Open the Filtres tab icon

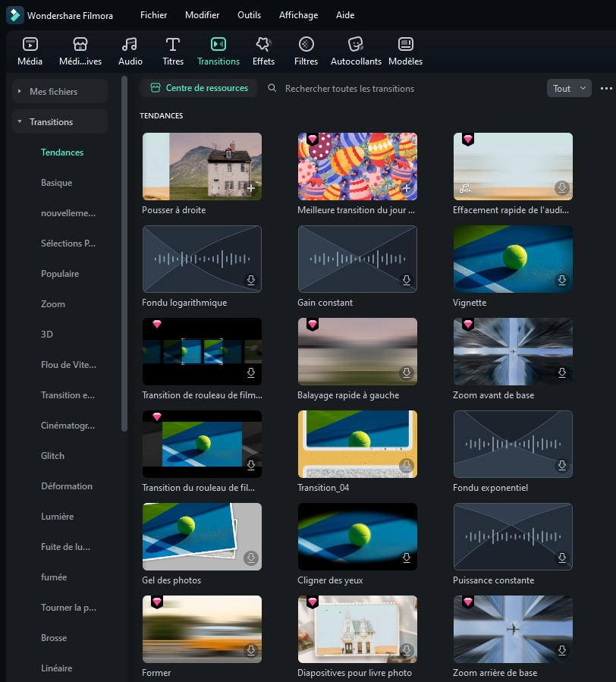coord(306,44)
